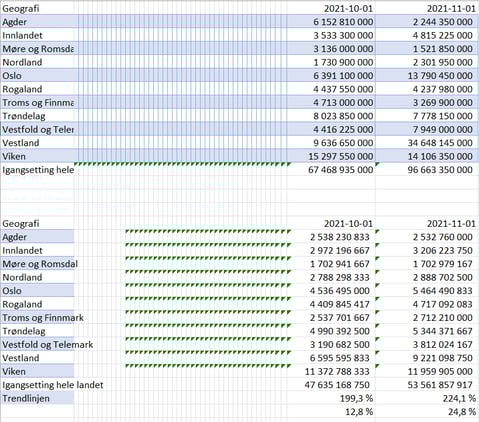Click the percentage 224,1 %

pos(459,399)
